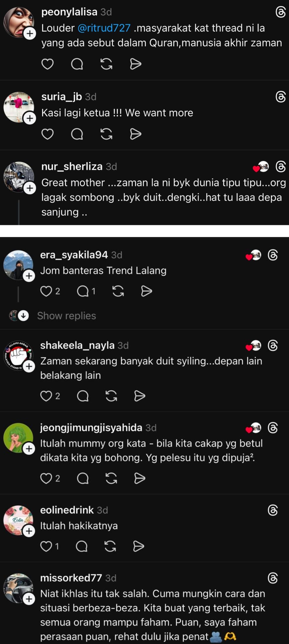Open shakeela_nayla's profile picture
The height and width of the screenshot is (644, 289).
[x=18, y=355]
